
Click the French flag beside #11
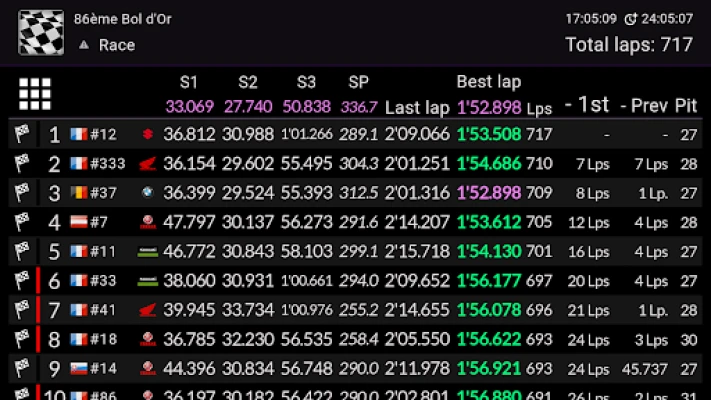tap(79, 251)
